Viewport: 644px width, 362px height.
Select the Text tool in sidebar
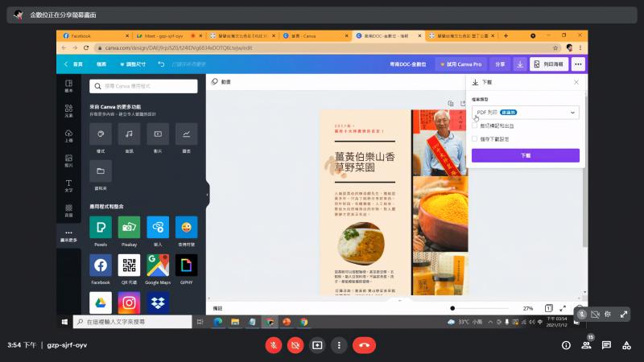click(x=68, y=184)
